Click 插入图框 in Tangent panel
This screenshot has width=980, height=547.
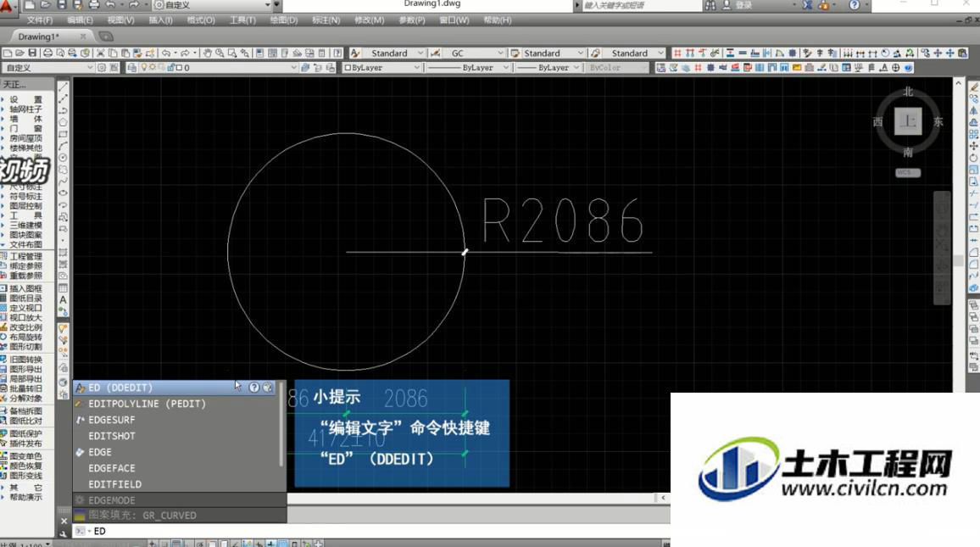click(x=25, y=289)
